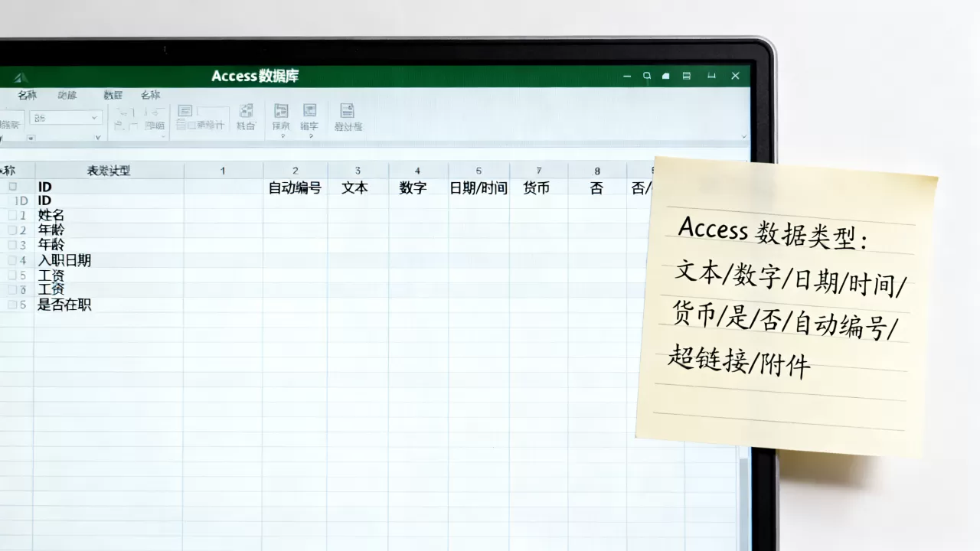The width and height of the screenshot is (980, 551).
Task: Tick the checkbox beside 是否在职
Action: (x=12, y=305)
